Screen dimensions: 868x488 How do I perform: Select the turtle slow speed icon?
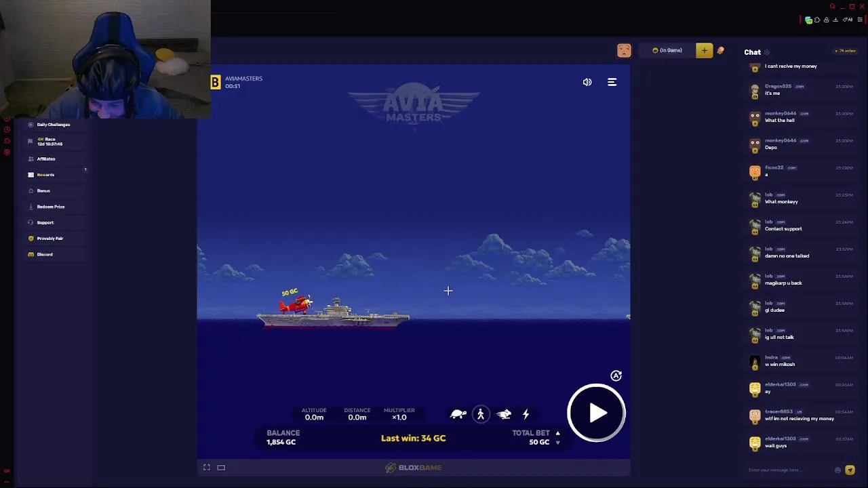(458, 414)
